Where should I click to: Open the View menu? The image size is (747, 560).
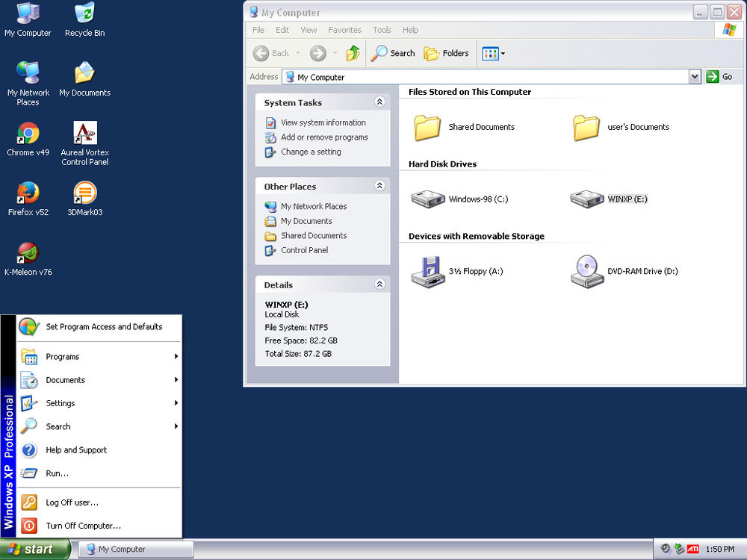[309, 30]
